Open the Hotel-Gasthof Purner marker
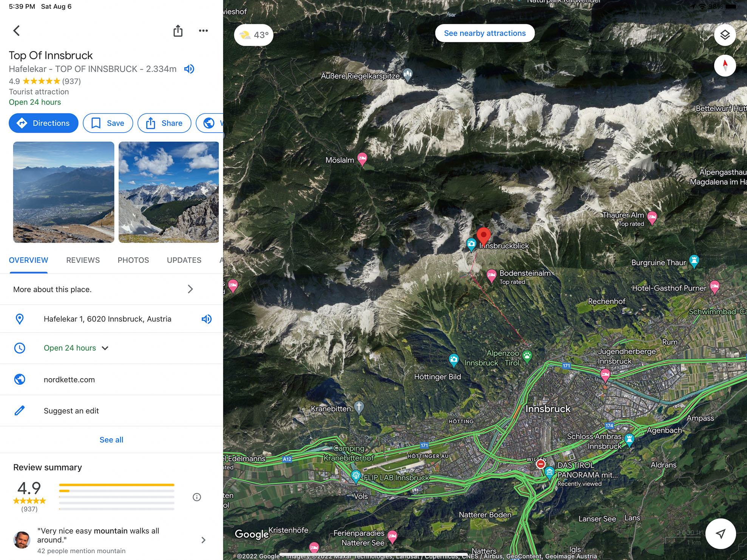 (x=714, y=287)
